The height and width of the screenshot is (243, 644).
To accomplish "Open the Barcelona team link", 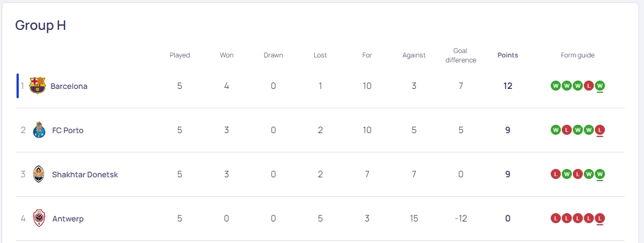I will point(69,86).
